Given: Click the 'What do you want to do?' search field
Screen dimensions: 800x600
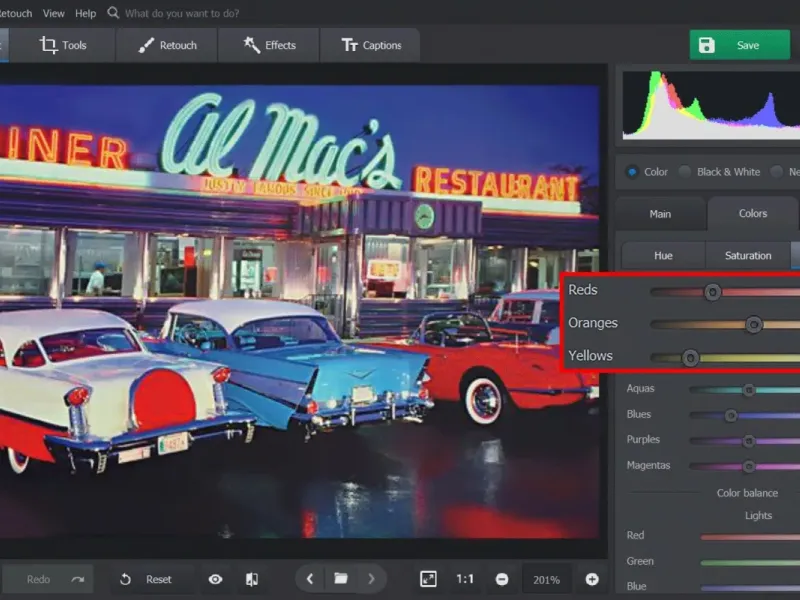Looking at the screenshot, I should click(x=182, y=13).
